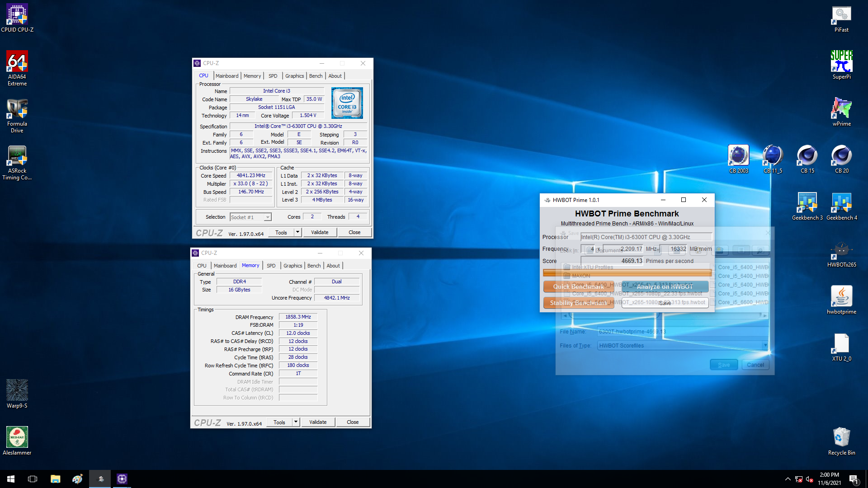Open the Graphics tab in the upper CPU-Z window
Screen dimensions: 868x488
click(x=294, y=76)
